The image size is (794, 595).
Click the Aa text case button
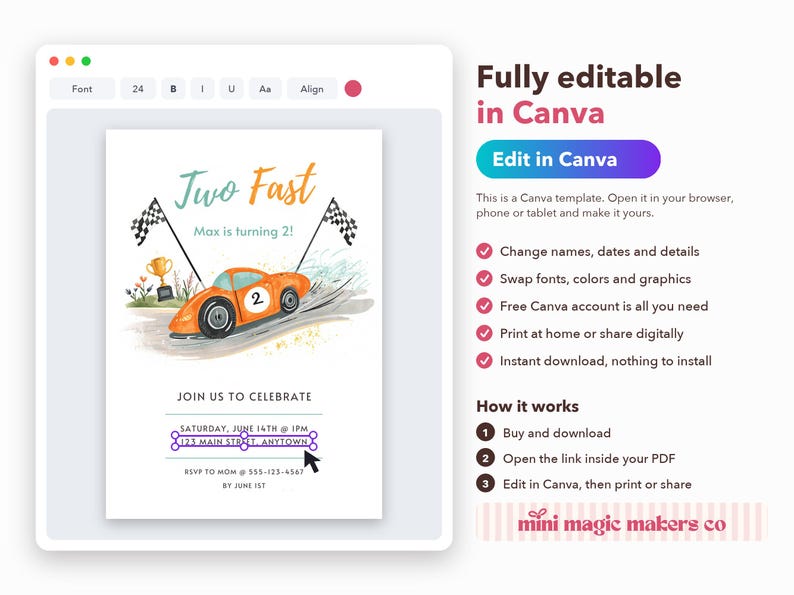click(265, 89)
